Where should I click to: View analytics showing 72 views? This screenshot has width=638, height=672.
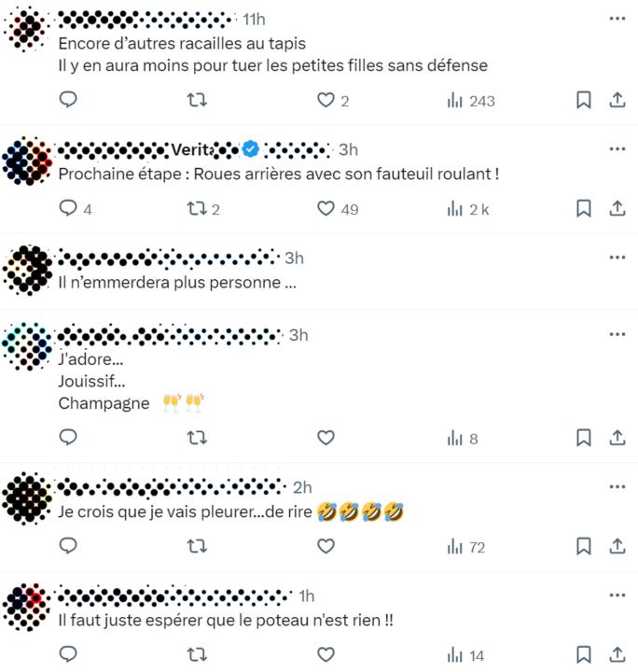(465, 547)
